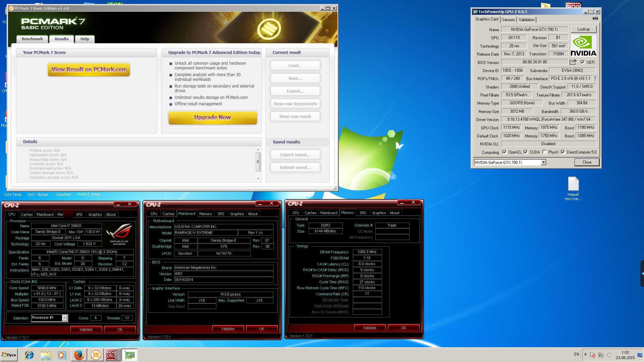Viewport: 644px width, 362px height.
Task: Open About tab in left CPU-Z window
Action: [x=111, y=215]
